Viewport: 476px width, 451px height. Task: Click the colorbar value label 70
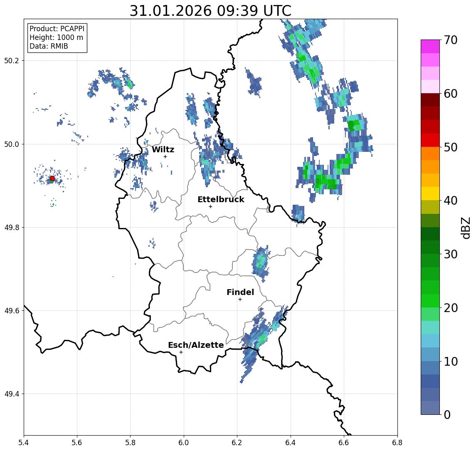pyautogui.click(x=451, y=40)
